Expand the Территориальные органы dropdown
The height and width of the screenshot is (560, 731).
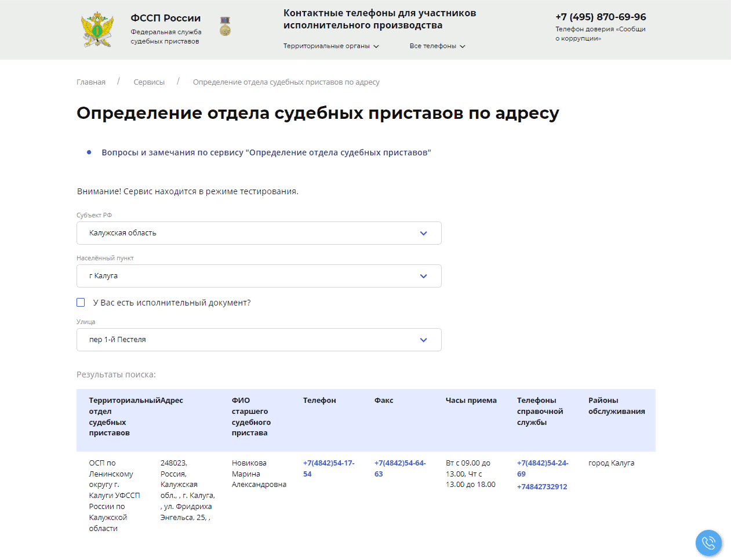(330, 46)
